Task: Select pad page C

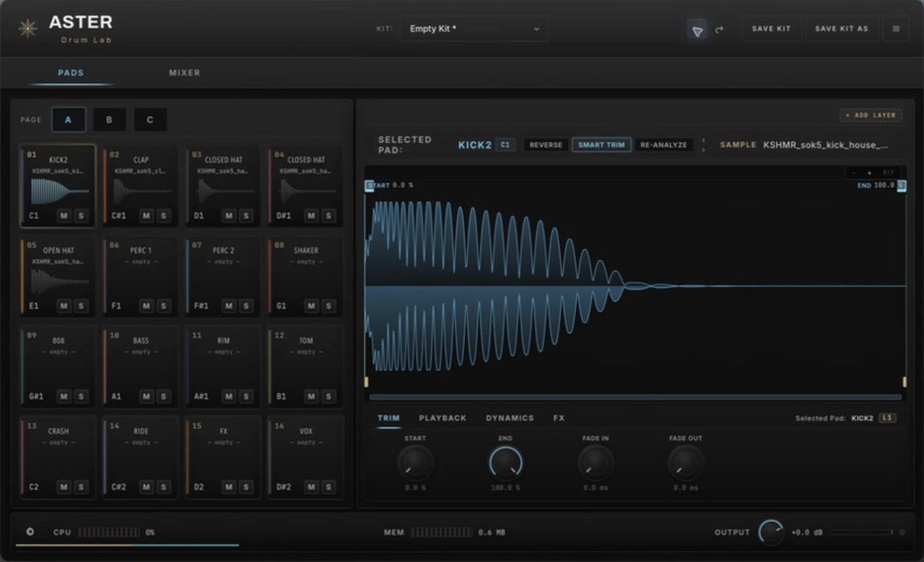Action: pos(150,119)
